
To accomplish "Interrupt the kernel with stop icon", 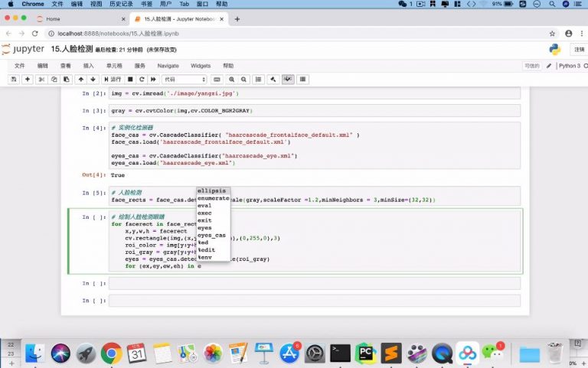I will pos(131,79).
